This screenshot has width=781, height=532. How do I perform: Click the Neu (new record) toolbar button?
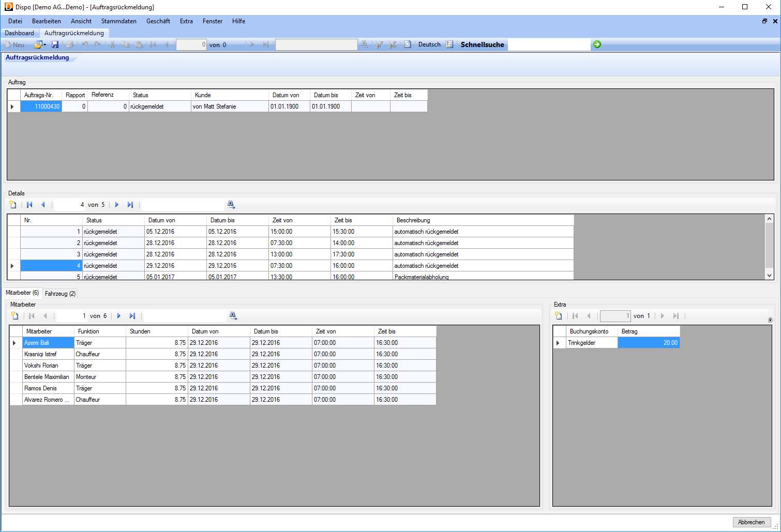(x=14, y=45)
